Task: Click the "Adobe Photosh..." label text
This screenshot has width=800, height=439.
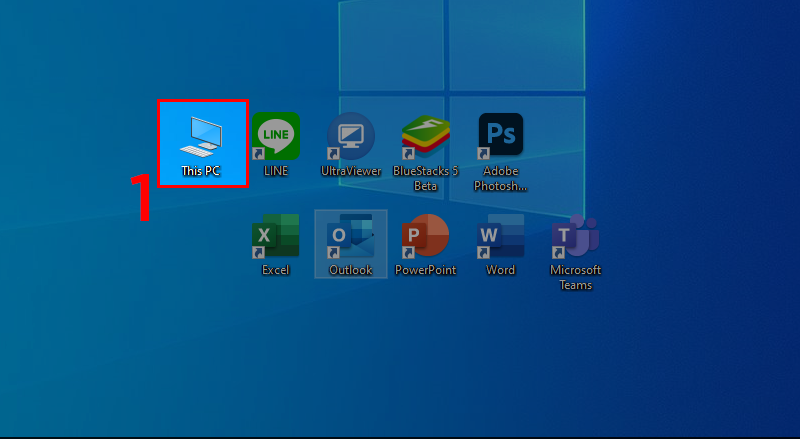Action: 501,178
